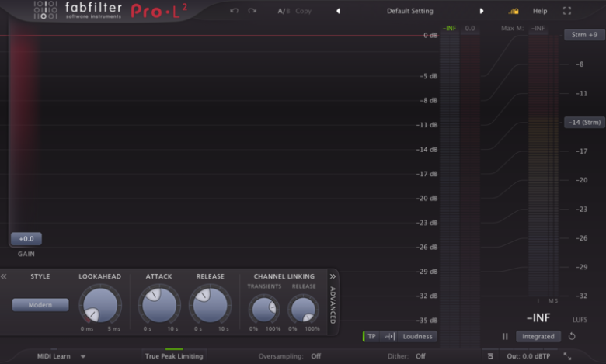Toggle full screen mode icon
Viewport: 606px width, 364px height.
(567, 11)
